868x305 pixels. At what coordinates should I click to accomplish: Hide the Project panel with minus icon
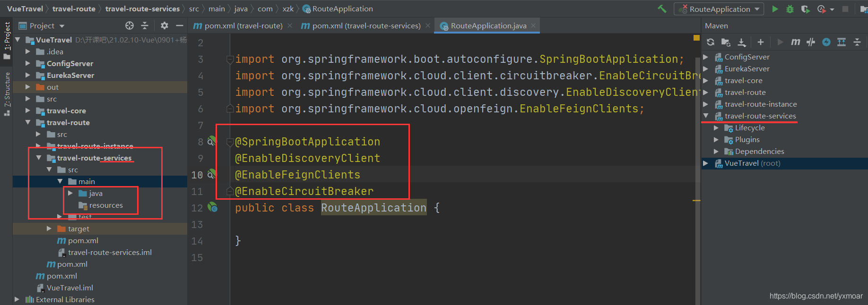pos(179,25)
